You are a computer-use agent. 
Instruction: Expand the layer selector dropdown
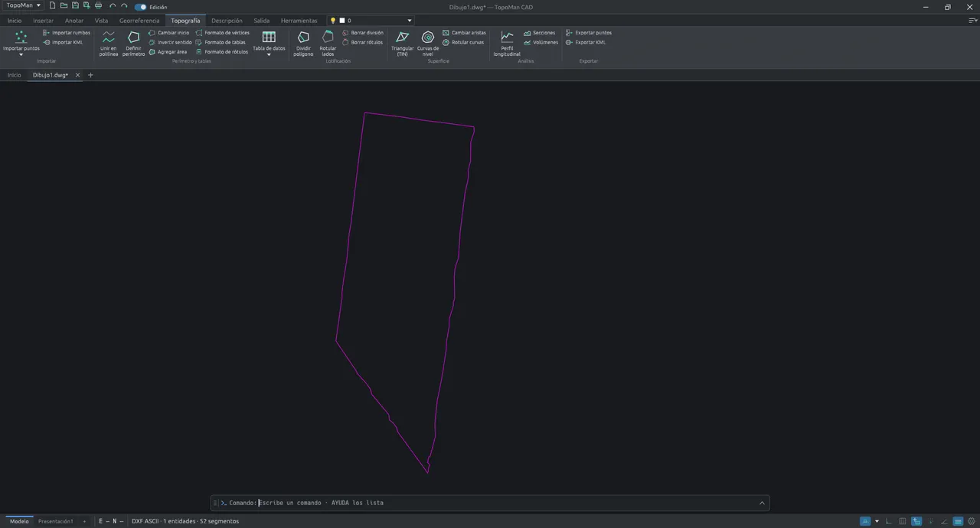click(410, 21)
